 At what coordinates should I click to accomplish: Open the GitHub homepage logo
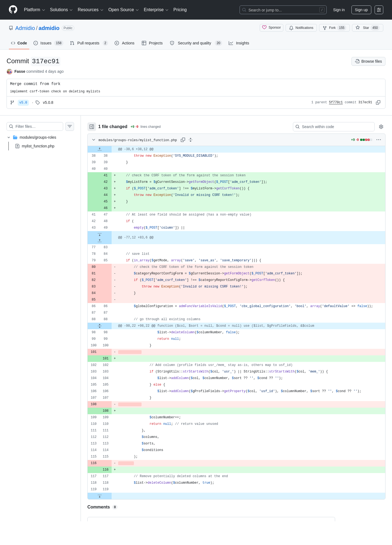13,10
